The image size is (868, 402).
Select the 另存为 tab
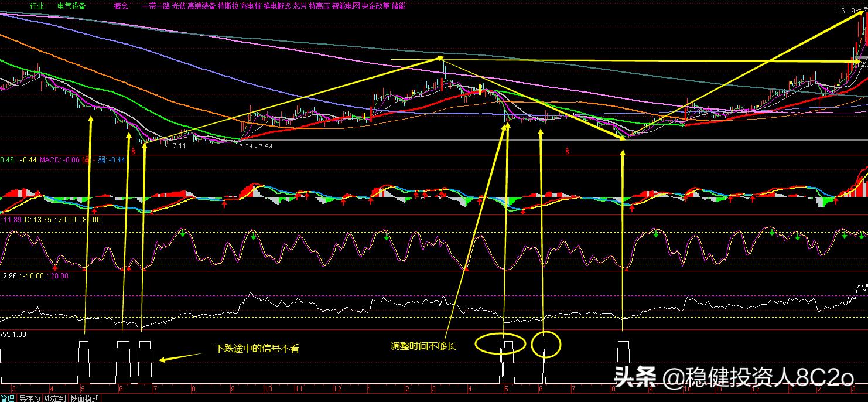click(x=29, y=398)
